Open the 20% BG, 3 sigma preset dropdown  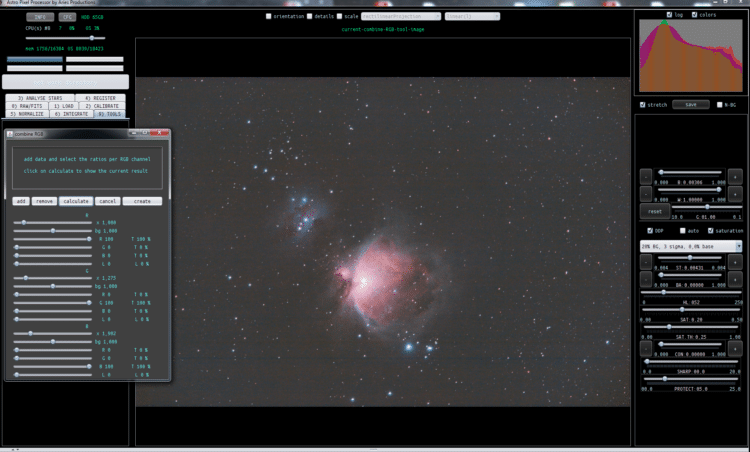coord(691,246)
